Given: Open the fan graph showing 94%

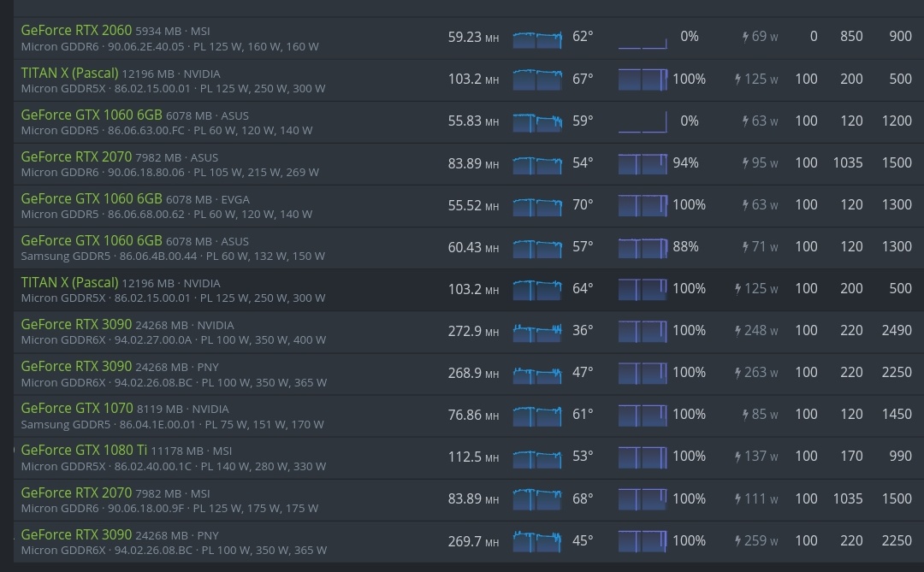Looking at the screenshot, I should (643, 163).
